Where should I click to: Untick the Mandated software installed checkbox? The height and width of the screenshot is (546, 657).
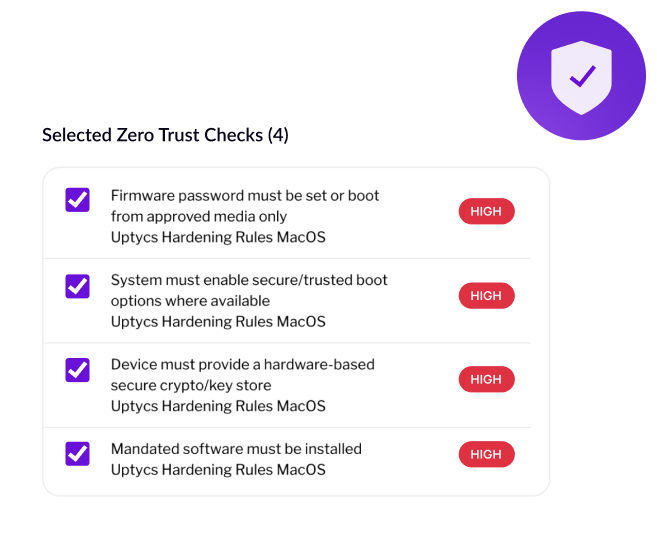click(78, 453)
